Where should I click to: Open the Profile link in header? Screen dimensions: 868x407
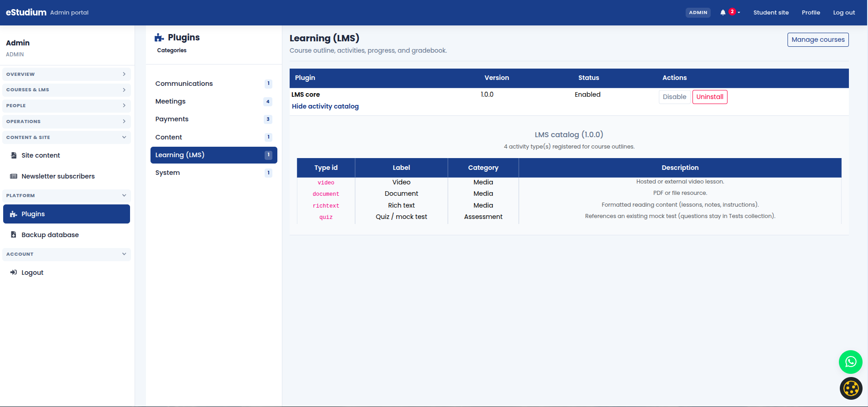(x=811, y=13)
